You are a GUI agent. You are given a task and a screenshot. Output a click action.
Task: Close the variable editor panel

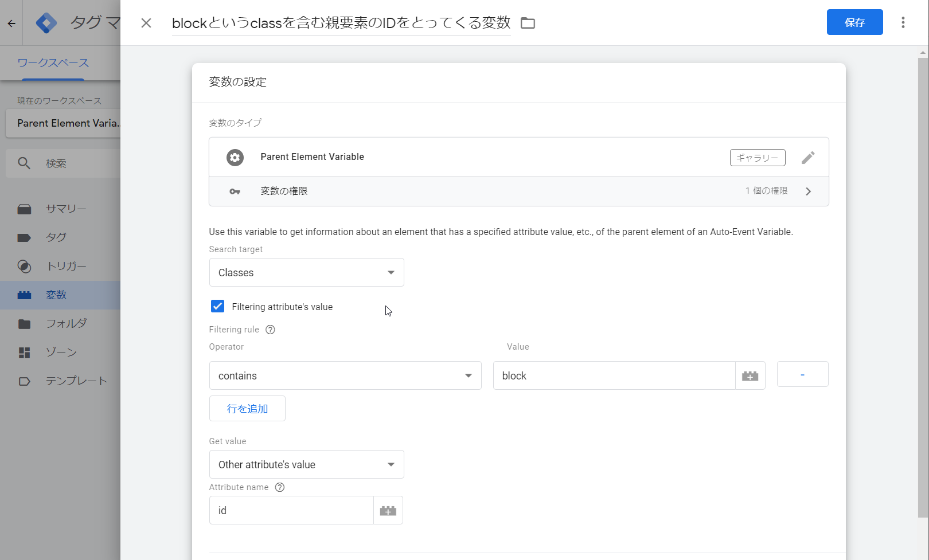(x=146, y=23)
